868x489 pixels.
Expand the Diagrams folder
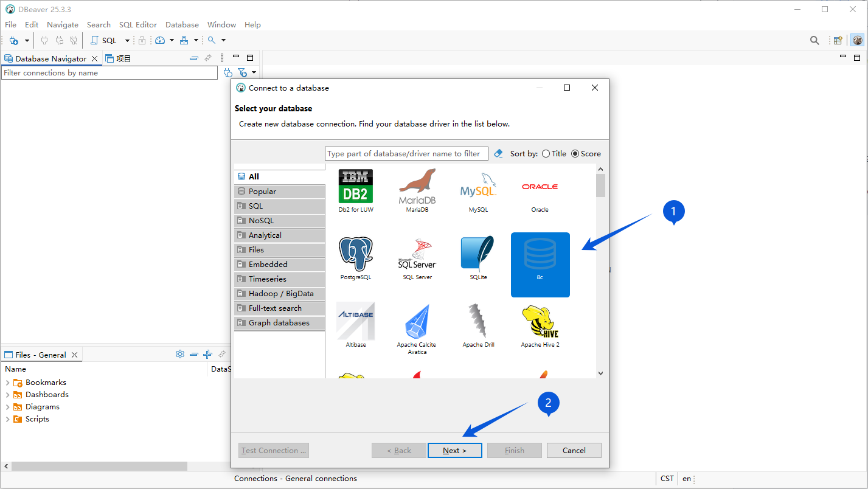pos(7,407)
